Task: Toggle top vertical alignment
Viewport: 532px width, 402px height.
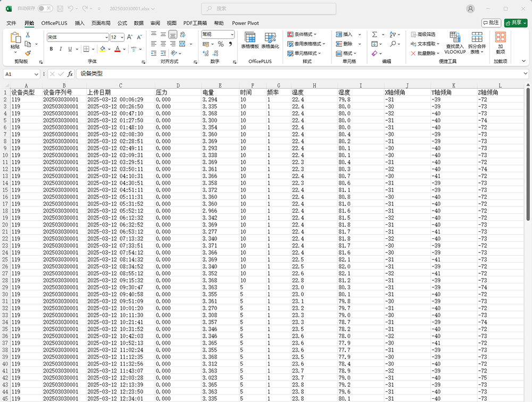Action: 154,34
